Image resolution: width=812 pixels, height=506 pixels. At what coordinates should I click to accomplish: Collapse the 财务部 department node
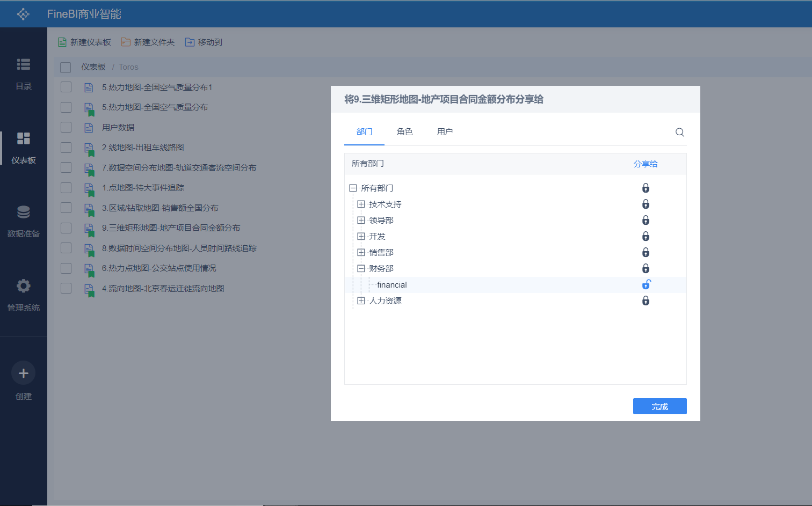pos(361,269)
